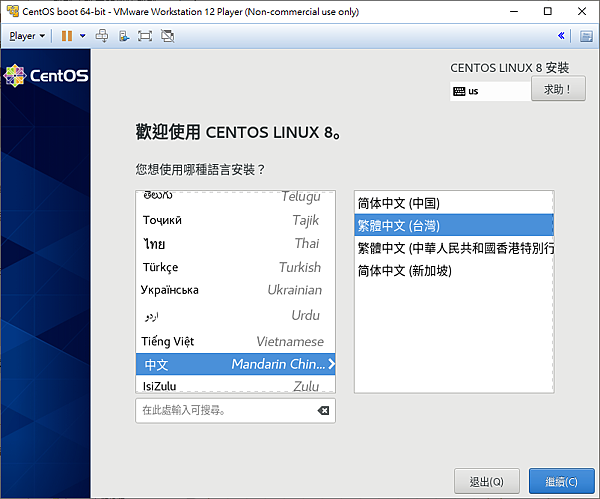
Task: Choose 繁體中文 (台灣) locale
Action: [454, 225]
